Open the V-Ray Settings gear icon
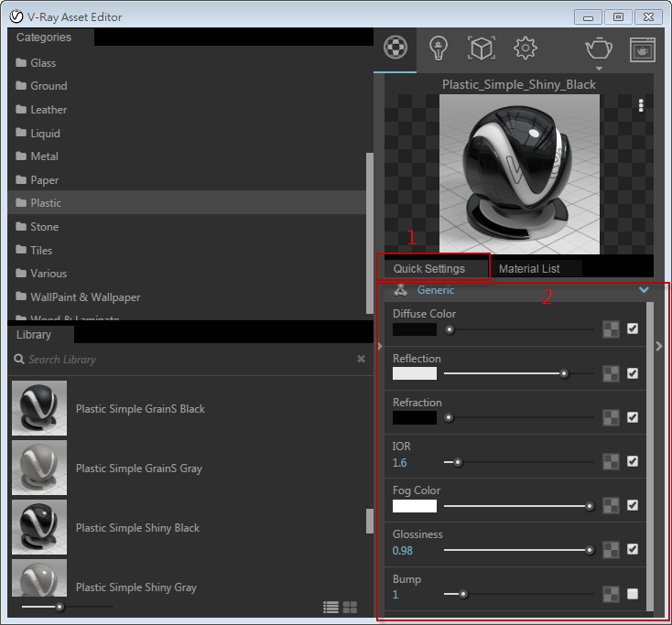This screenshot has height=625, width=672. (x=525, y=48)
